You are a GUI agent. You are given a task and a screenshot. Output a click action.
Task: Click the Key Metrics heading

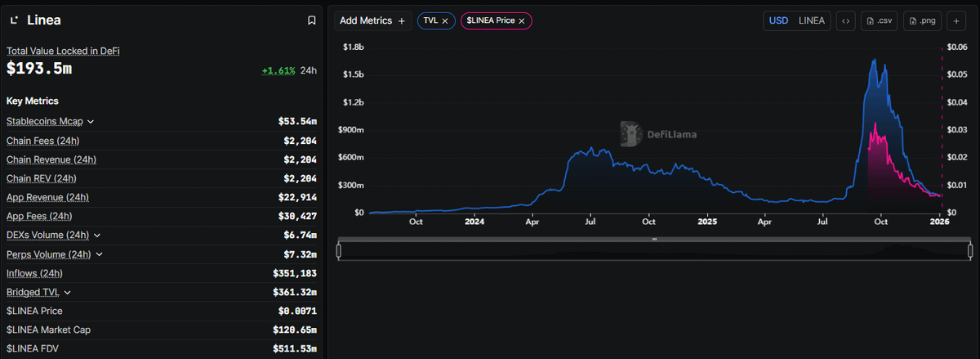click(33, 101)
